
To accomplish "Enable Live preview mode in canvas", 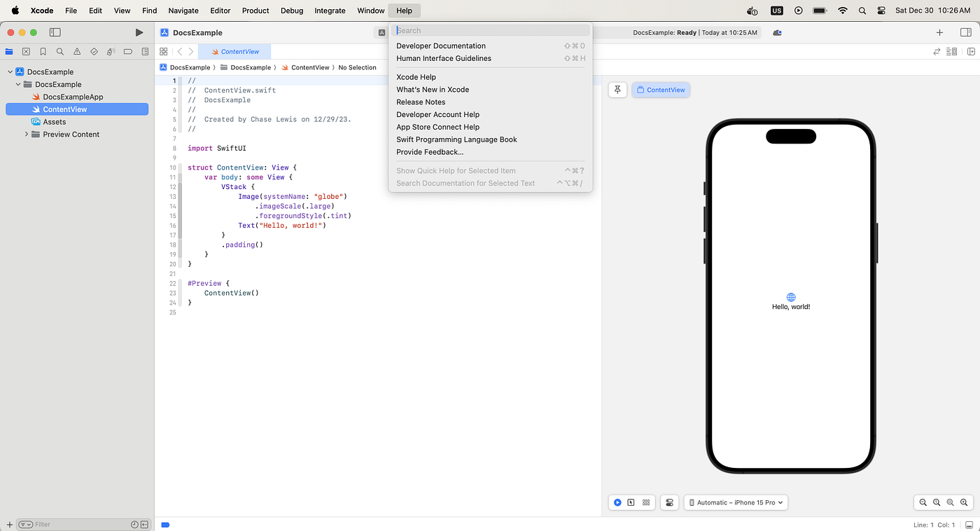I will [617, 502].
